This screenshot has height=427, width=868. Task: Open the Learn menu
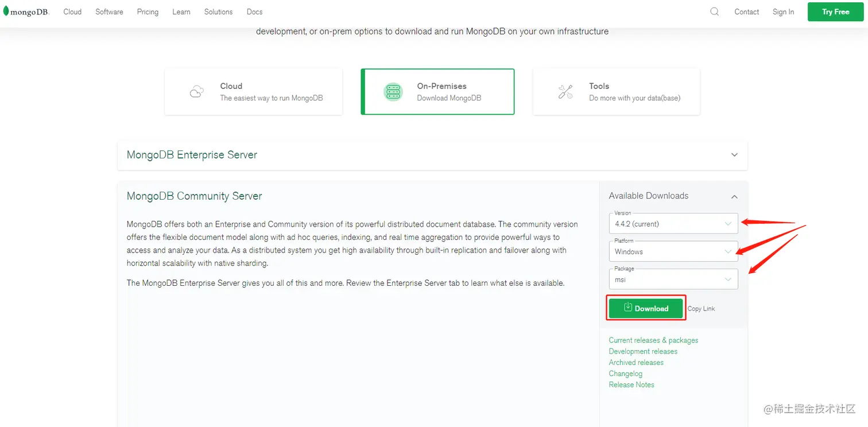tap(181, 11)
